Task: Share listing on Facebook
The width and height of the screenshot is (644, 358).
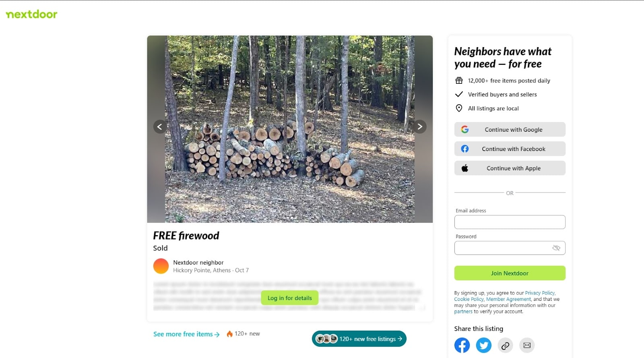Action: (x=462, y=345)
